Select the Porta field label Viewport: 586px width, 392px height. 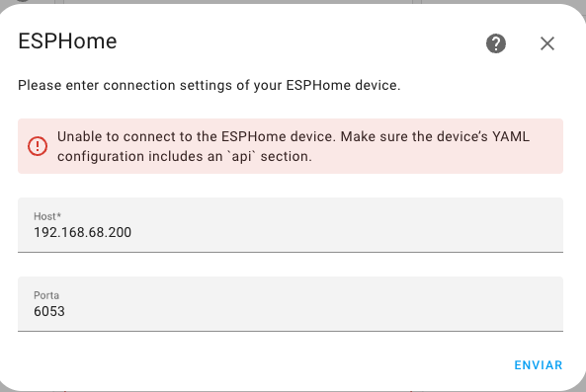coord(46,295)
